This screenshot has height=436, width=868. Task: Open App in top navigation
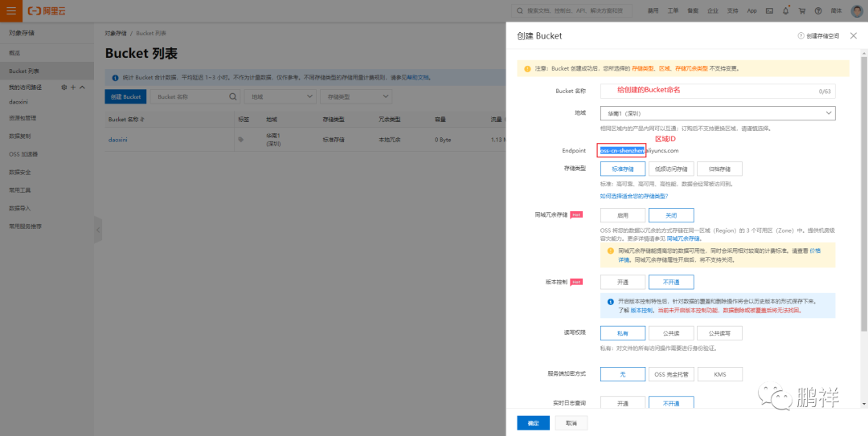click(751, 10)
